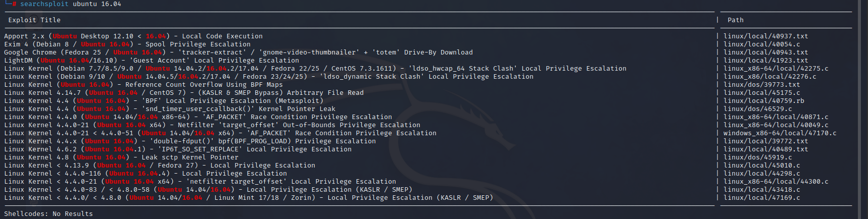Click the path linux/dos/39773.txt
Image resolution: width=868 pixels, height=219 pixels.
(x=762, y=85)
